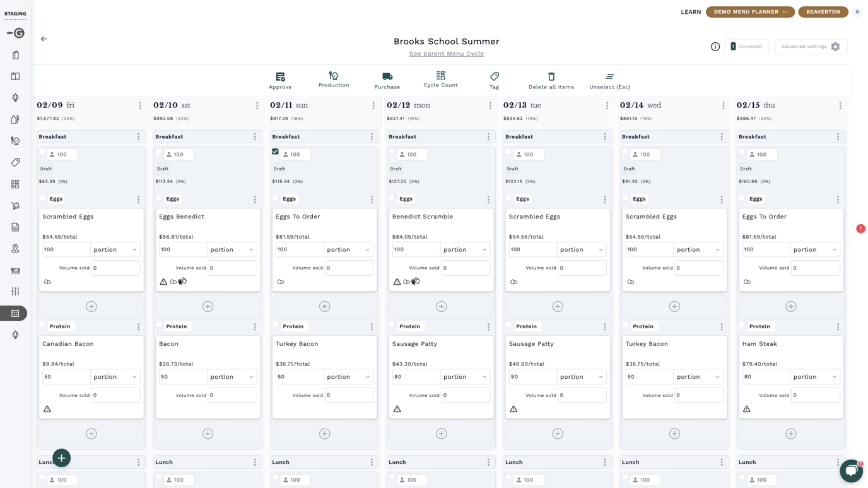Screen dimensions: 868x488
Task: Open portion unit dropdown for Canadian Bacon
Action: tap(115, 377)
